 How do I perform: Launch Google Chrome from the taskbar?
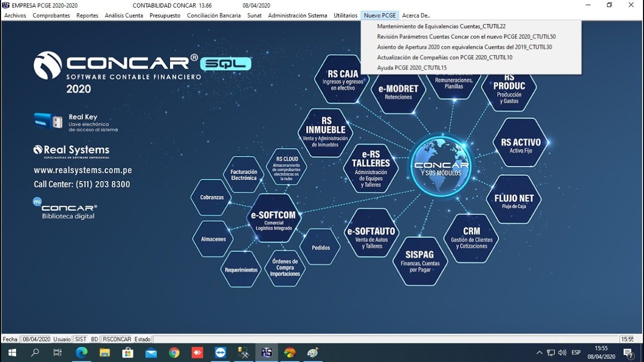pyautogui.click(x=174, y=352)
